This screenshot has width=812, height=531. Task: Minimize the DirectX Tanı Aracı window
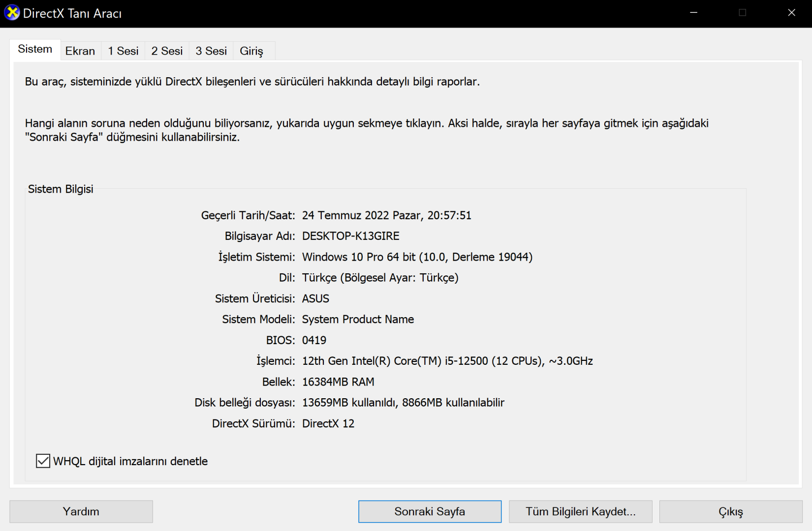tap(694, 13)
